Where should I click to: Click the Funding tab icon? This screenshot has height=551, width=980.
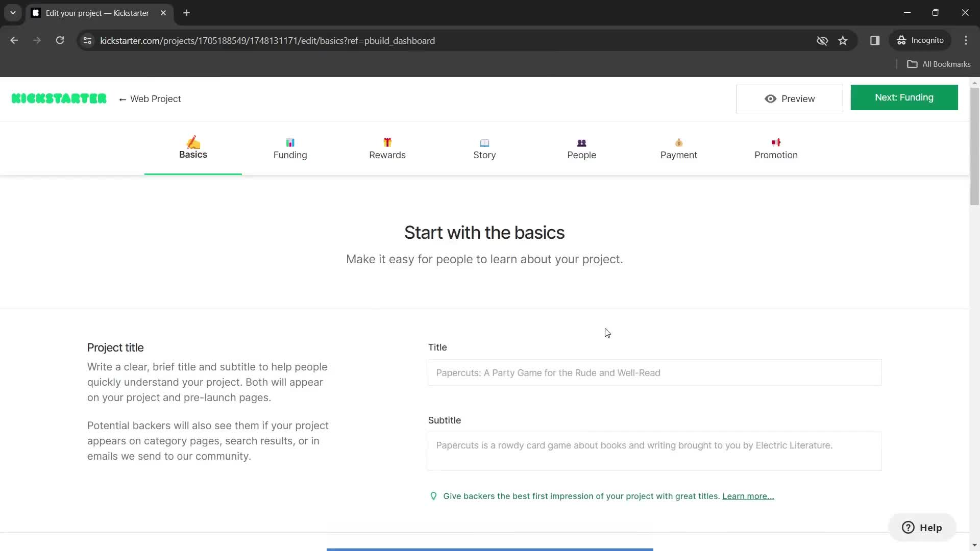pyautogui.click(x=289, y=142)
